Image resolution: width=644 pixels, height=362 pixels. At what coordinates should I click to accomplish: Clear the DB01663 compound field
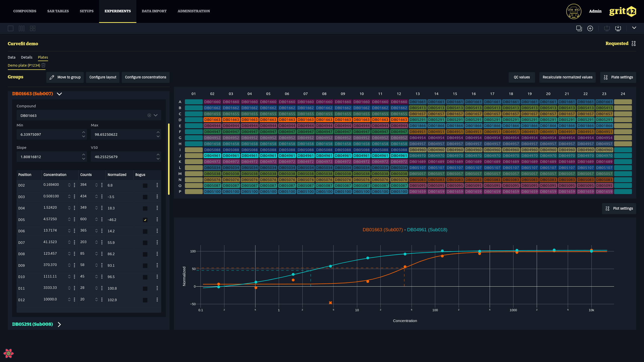tap(149, 115)
